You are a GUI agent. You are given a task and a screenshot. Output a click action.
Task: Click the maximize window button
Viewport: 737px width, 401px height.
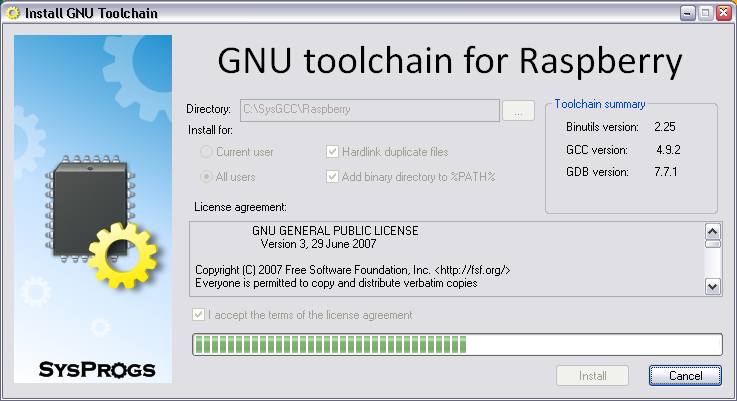(x=706, y=13)
